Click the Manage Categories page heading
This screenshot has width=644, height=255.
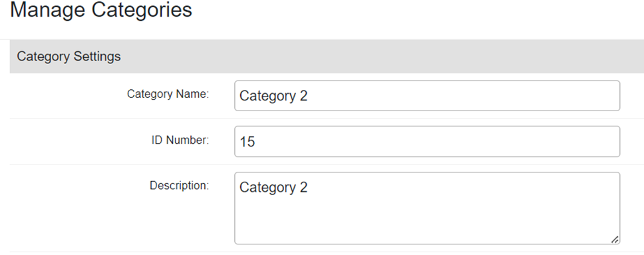101,9
